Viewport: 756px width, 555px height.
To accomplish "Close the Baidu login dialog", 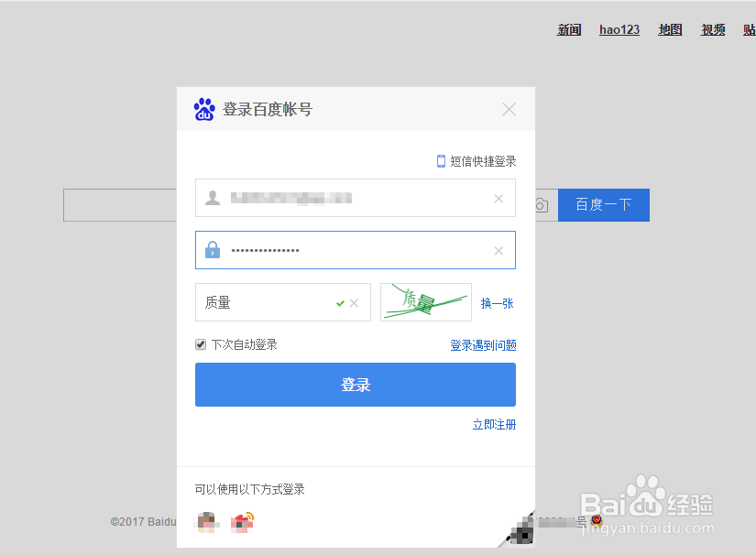I will pyautogui.click(x=509, y=109).
